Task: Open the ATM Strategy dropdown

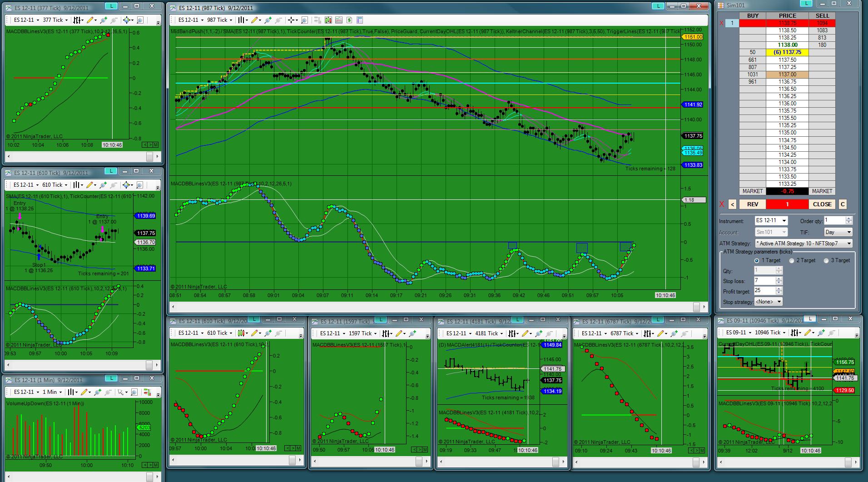Action: tap(804, 243)
